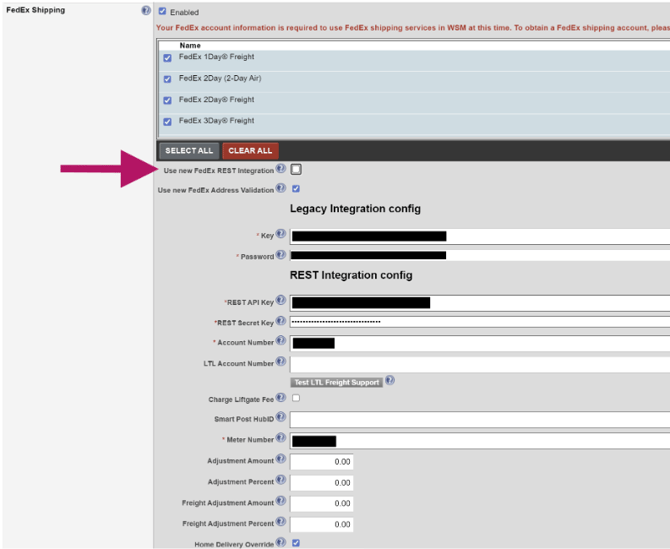The height and width of the screenshot is (549, 670).
Task: Click the CLEAR ALL button
Action: 250,151
